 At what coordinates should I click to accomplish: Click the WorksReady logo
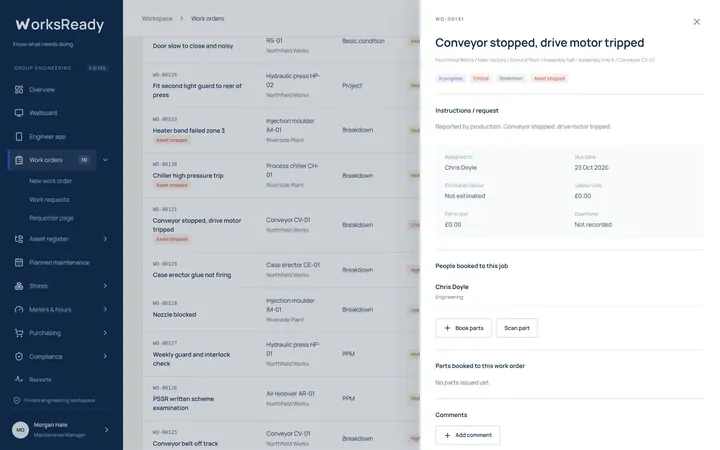pos(60,24)
